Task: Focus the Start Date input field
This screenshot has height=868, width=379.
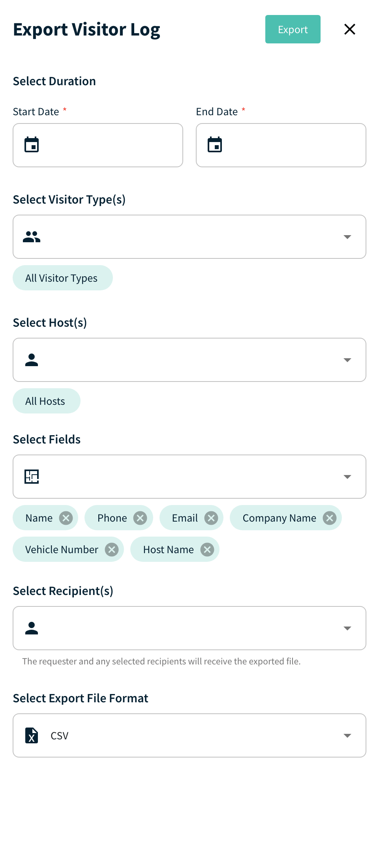Action: (x=98, y=145)
